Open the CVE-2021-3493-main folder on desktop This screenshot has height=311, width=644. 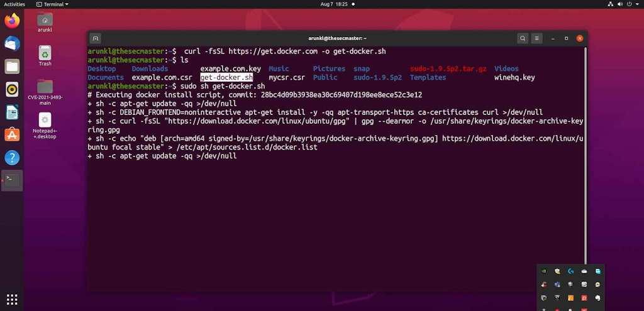(x=45, y=93)
